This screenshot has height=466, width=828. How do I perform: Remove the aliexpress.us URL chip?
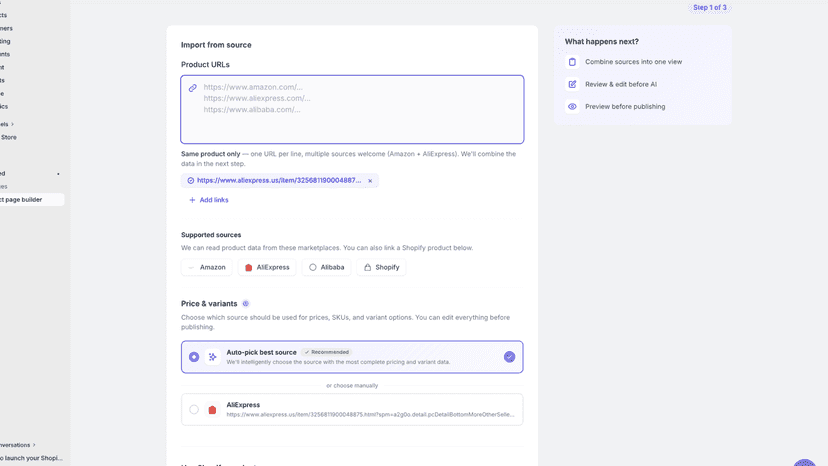tap(370, 181)
